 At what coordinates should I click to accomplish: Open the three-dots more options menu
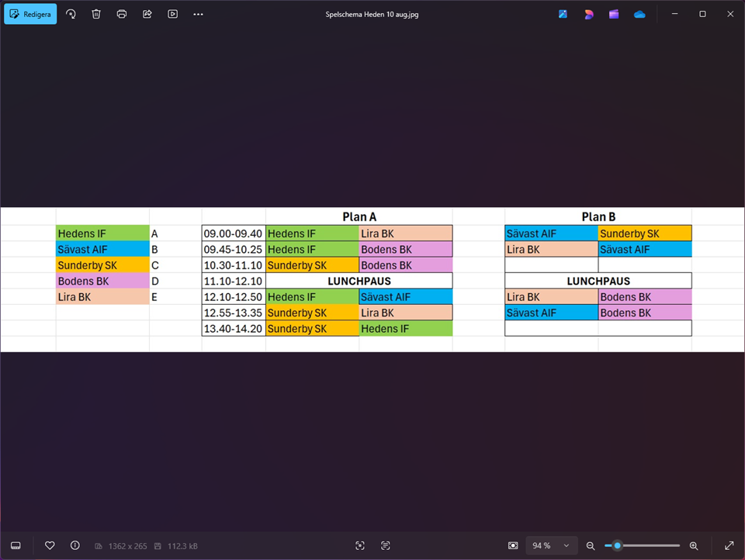tap(199, 14)
